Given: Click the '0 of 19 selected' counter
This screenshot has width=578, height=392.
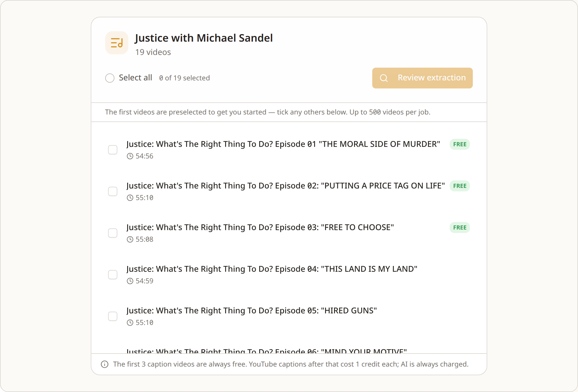Looking at the screenshot, I should [x=184, y=78].
